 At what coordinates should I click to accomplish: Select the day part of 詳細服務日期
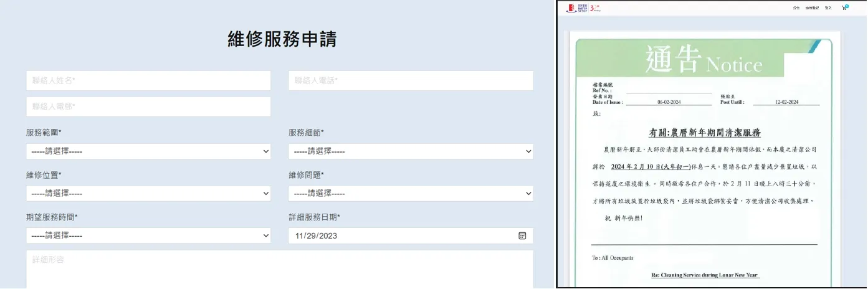point(313,236)
